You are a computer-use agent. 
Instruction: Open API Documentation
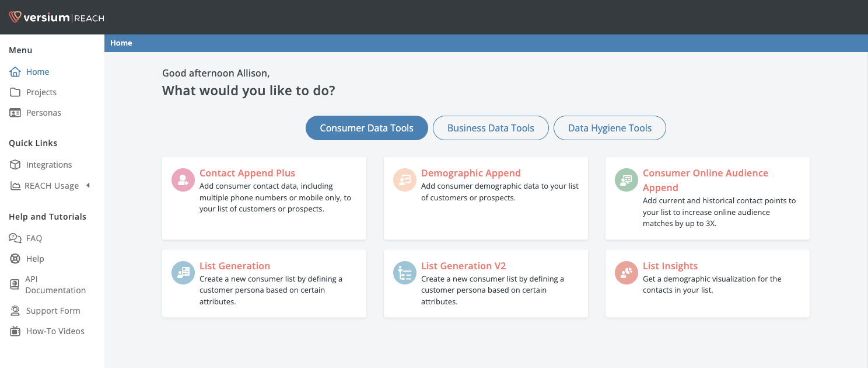tap(16, 284)
